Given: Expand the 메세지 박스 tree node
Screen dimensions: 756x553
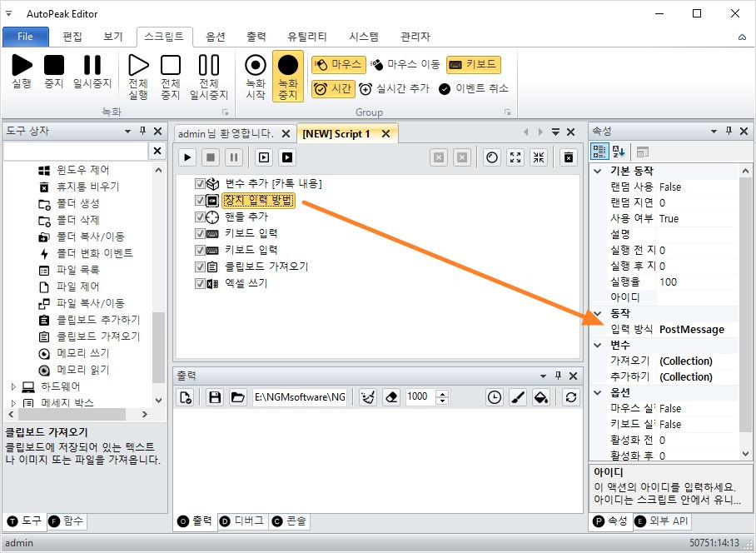Looking at the screenshot, I should [x=13, y=402].
